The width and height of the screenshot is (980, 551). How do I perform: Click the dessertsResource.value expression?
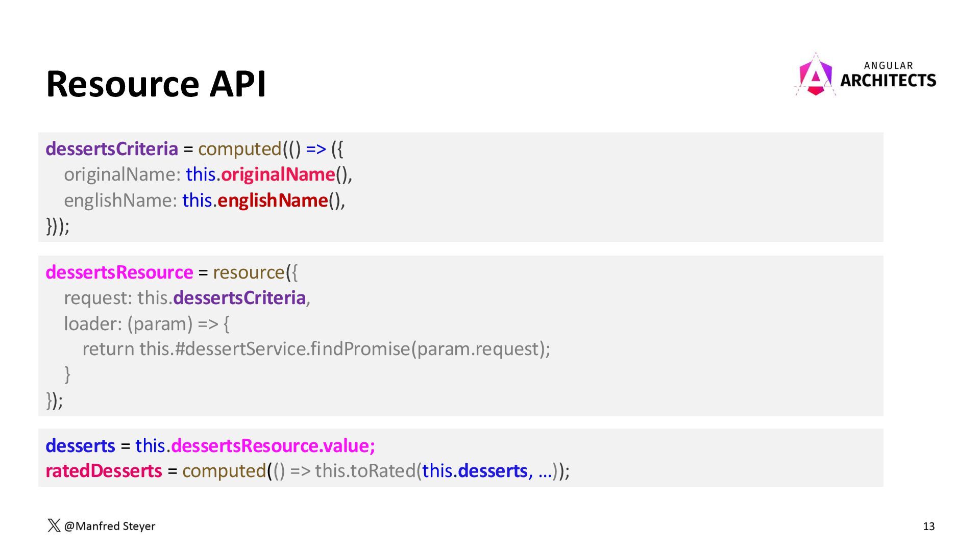pyautogui.click(x=273, y=446)
